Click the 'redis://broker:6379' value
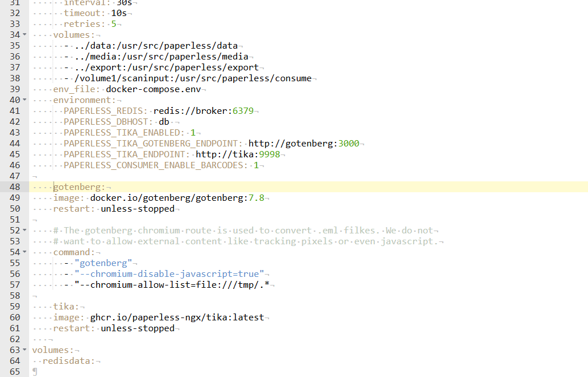 click(203, 111)
